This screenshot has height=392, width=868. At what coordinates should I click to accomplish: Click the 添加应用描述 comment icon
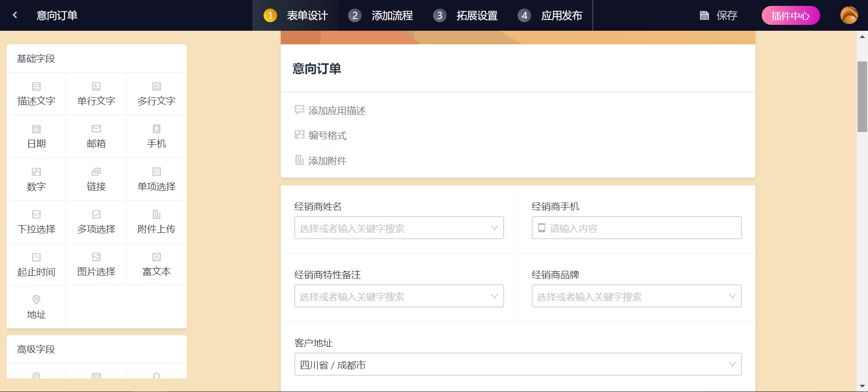[299, 110]
